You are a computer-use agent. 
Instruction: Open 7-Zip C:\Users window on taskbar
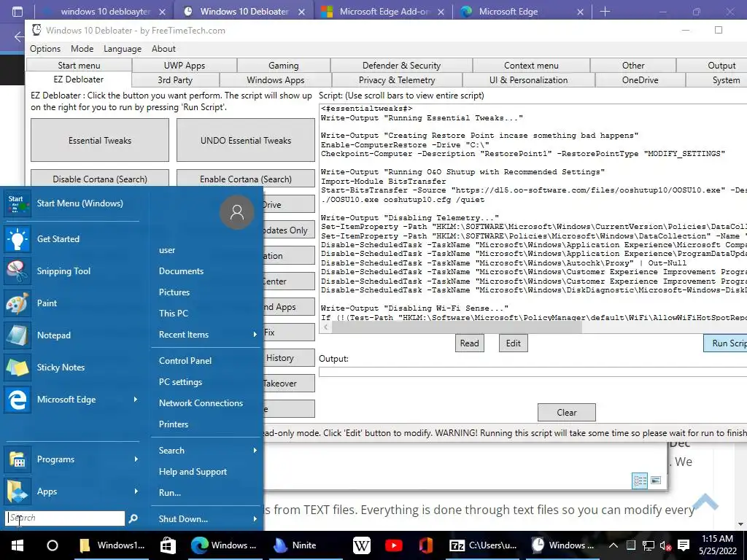483,545
